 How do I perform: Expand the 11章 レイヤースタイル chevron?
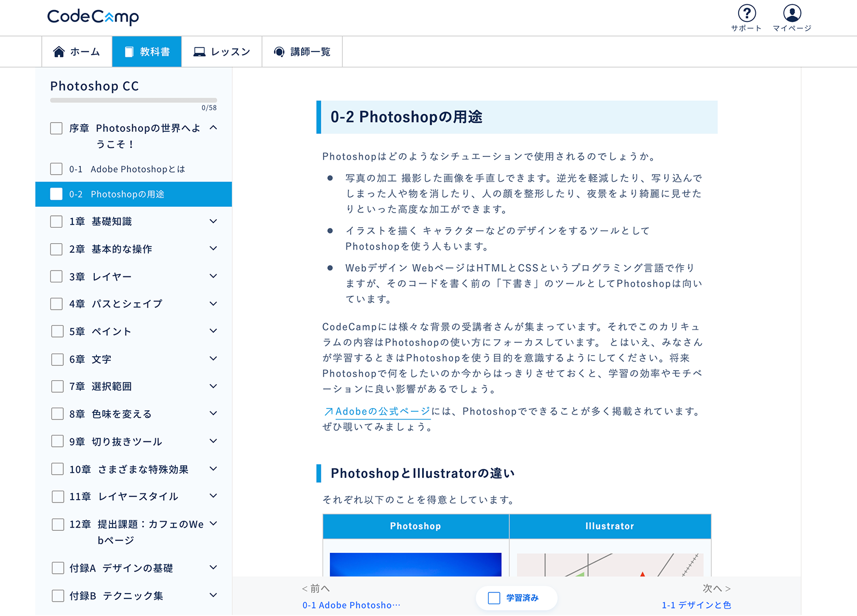point(213,495)
